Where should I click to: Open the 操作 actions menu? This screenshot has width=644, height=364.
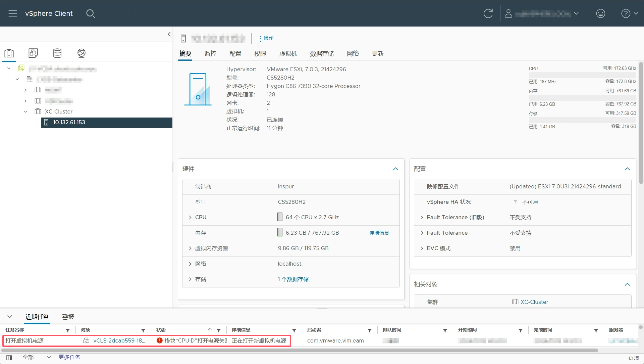(x=267, y=38)
